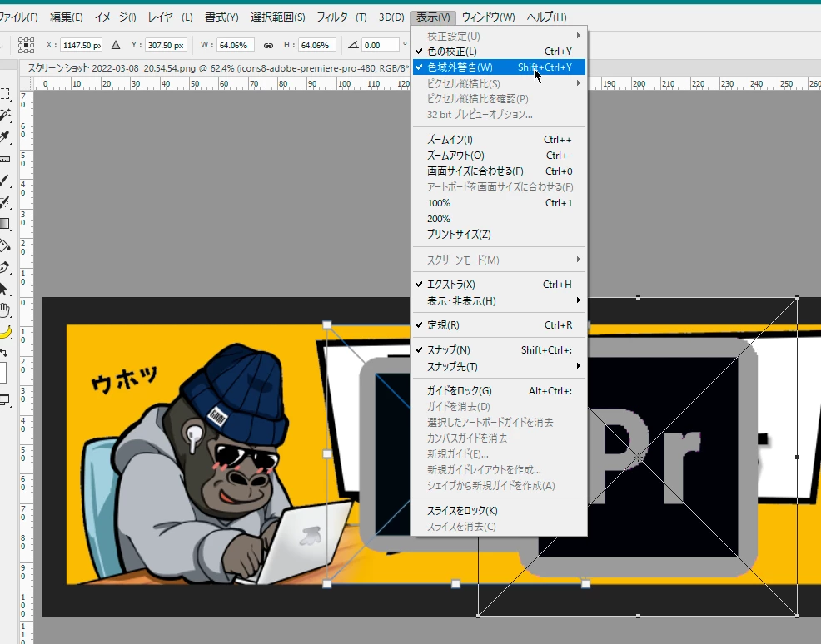Set zoom to 100% via menu
The width and height of the screenshot is (821, 644).
(x=499, y=203)
